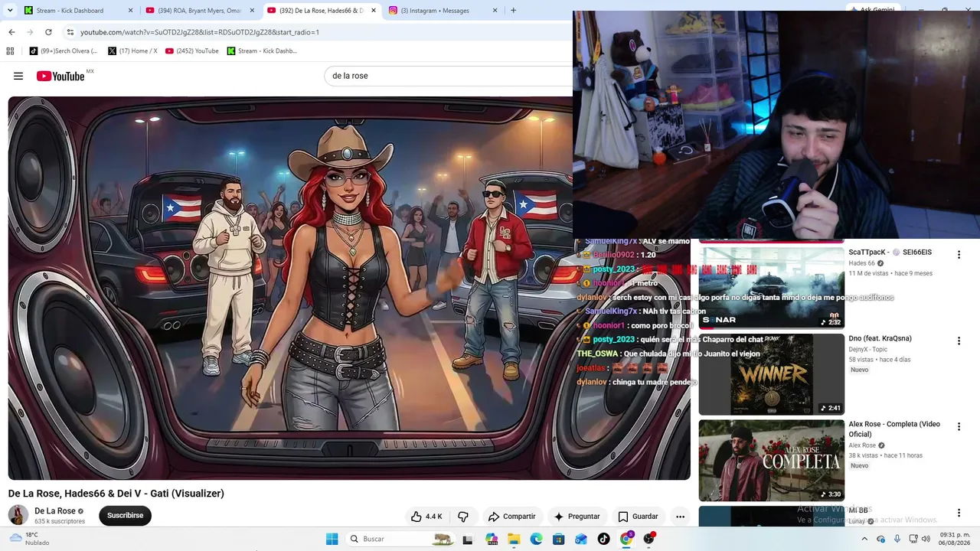Viewport: 980px width, 551px height.
Task: Open De La Rose channel avatar
Action: 18,515
